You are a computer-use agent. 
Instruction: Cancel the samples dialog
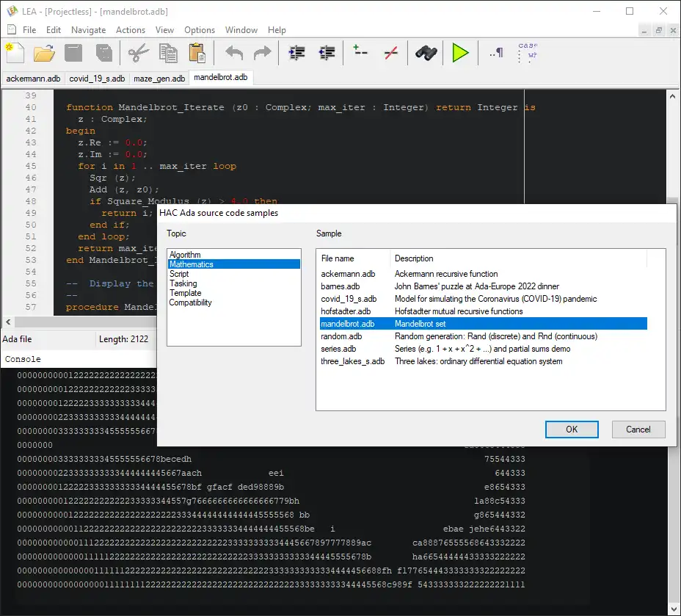(x=638, y=430)
